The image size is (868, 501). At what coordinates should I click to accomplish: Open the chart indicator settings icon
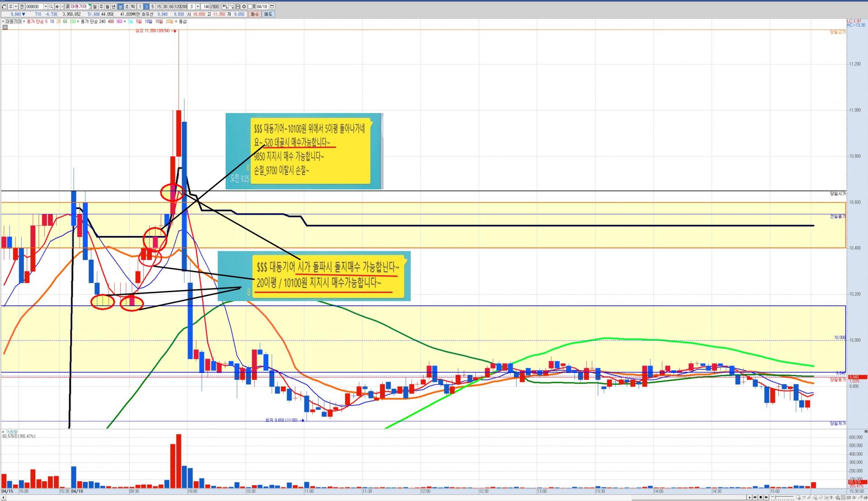[x=225, y=7]
